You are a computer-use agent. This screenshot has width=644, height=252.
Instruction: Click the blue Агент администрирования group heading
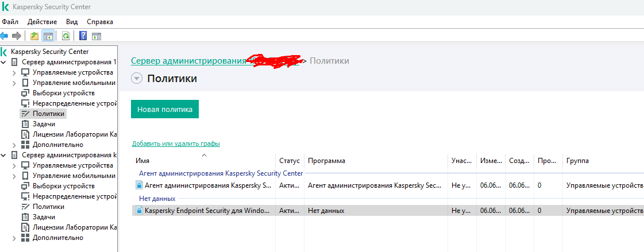point(221,173)
